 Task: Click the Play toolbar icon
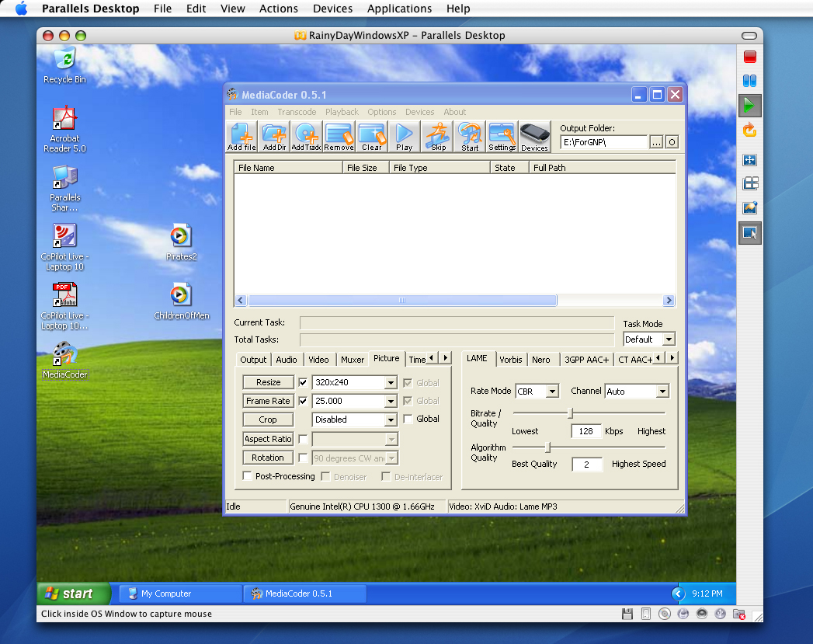tap(404, 137)
